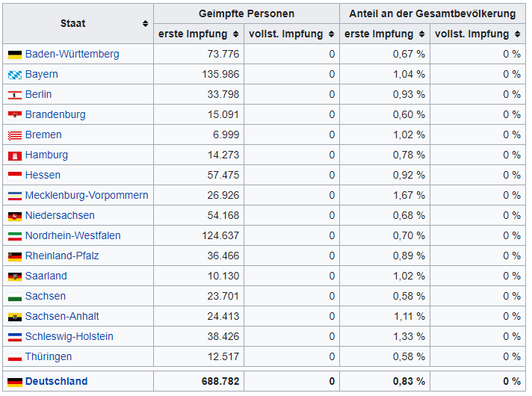Screen dimensions: 532x396
Task: Sort by erste Impfung under Geimpfte Personen
Action: click(236, 34)
